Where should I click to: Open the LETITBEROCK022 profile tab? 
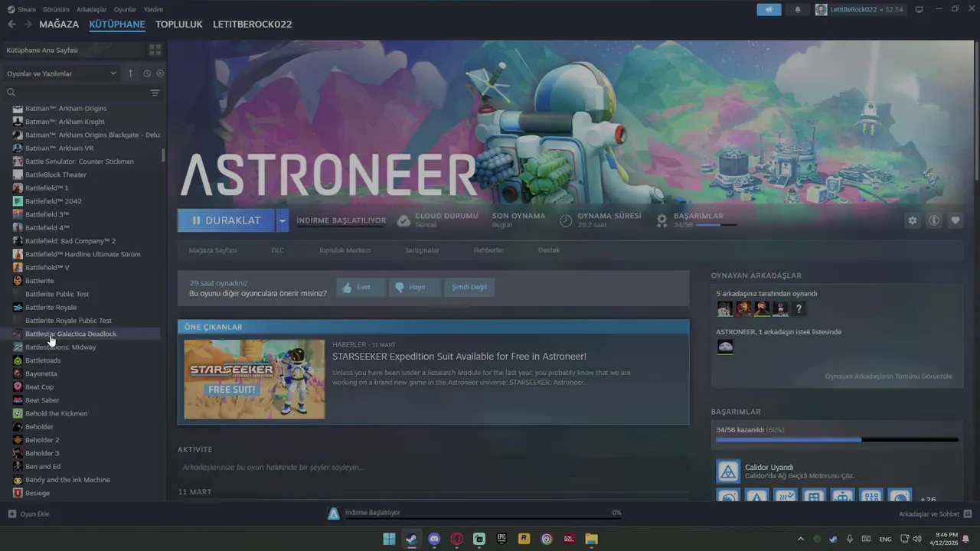(252, 24)
